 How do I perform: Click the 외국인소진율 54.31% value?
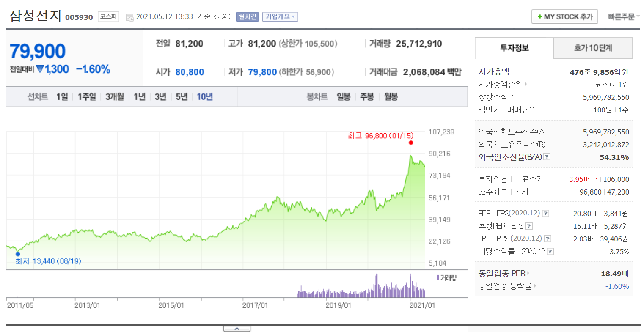[614, 157]
